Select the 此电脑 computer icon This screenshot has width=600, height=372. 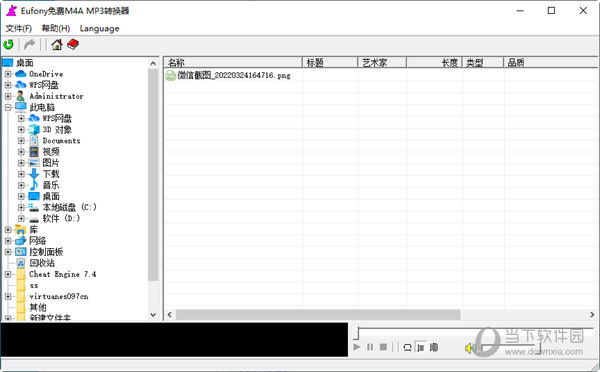point(21,107)
